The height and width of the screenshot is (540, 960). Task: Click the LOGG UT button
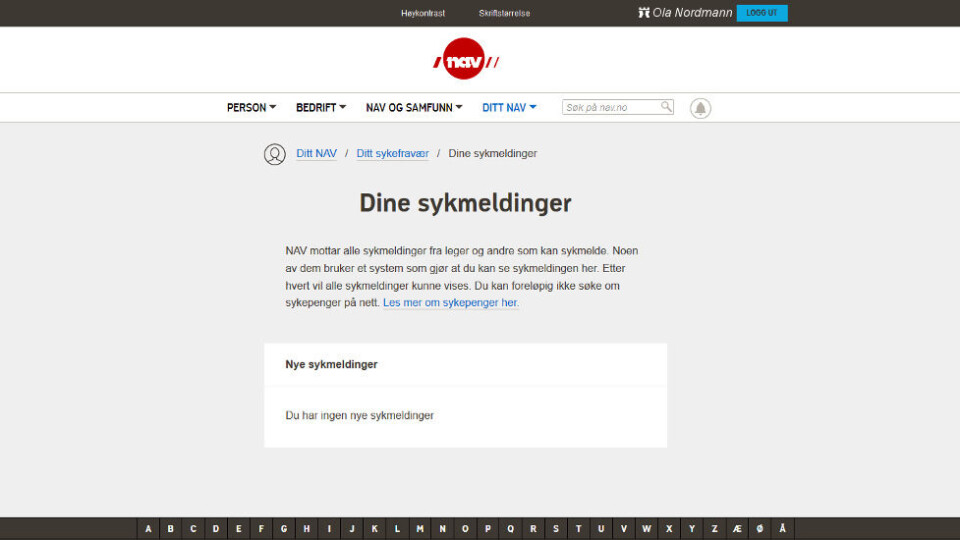pyautogui.click(x=762, y=13)
